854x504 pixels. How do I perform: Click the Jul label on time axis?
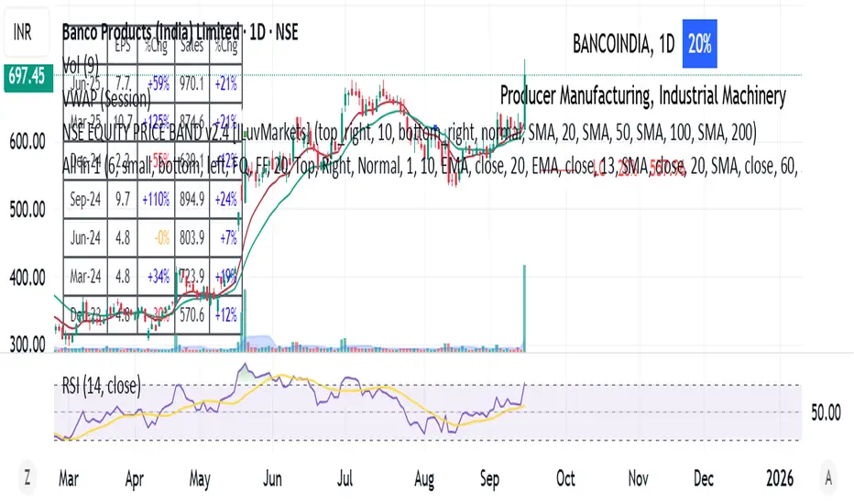[x=345, y=479]
